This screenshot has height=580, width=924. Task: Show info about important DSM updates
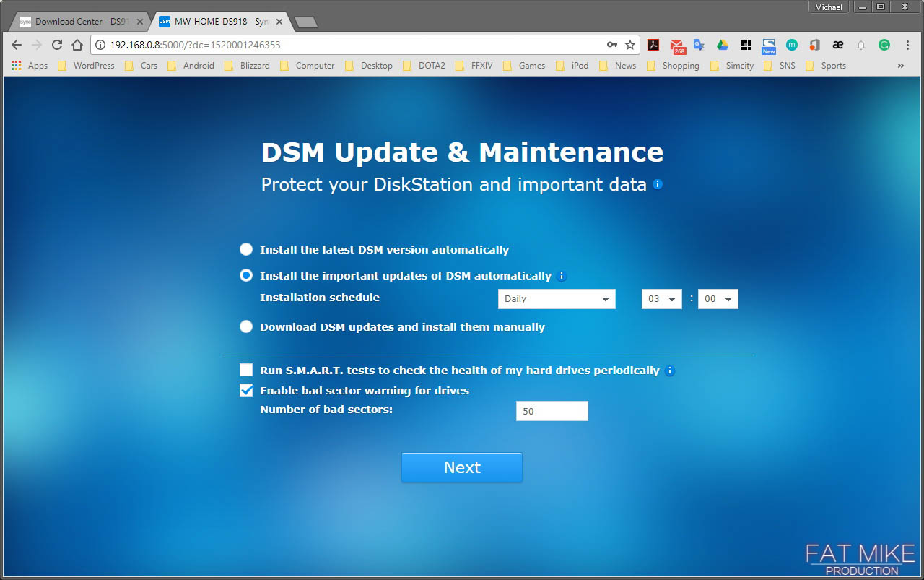tap(562, 276)
